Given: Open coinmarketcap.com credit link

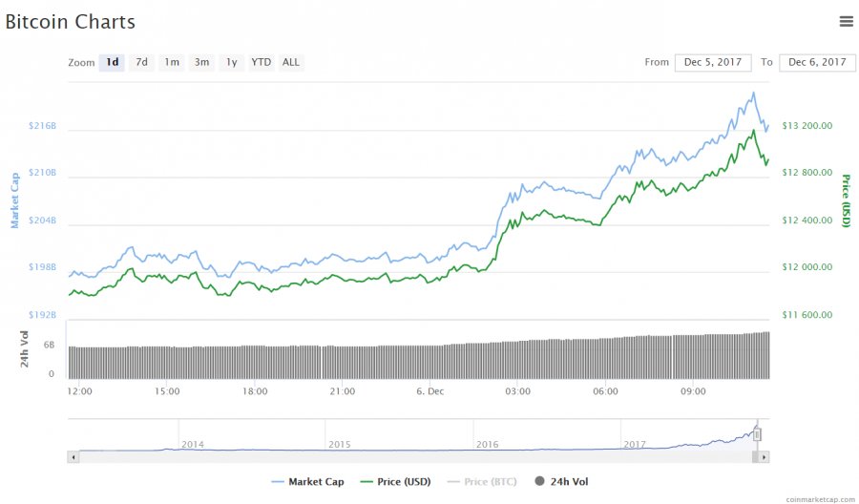Looking at the screenshot, I should coord(819,498).
